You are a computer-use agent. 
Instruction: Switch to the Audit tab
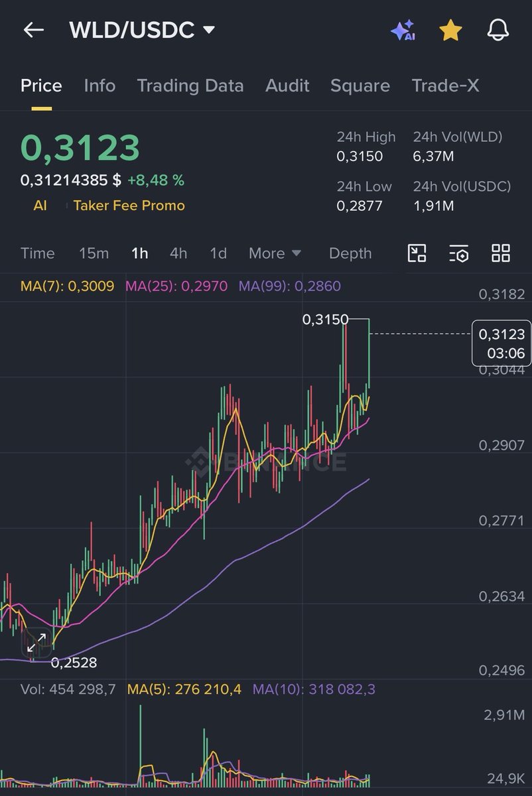tap(287, 86)
